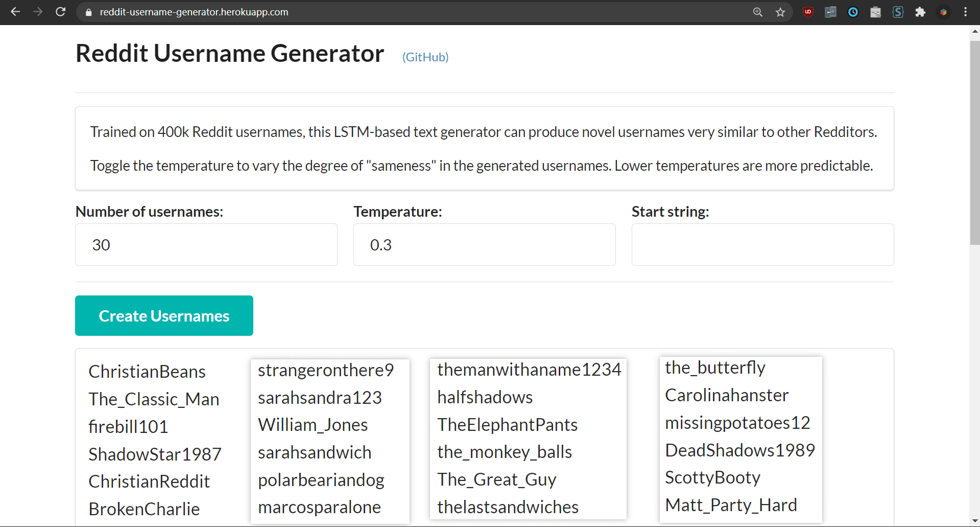Click the lock icon in address bar
980x527 pixels.
click(x=89, y=12)
